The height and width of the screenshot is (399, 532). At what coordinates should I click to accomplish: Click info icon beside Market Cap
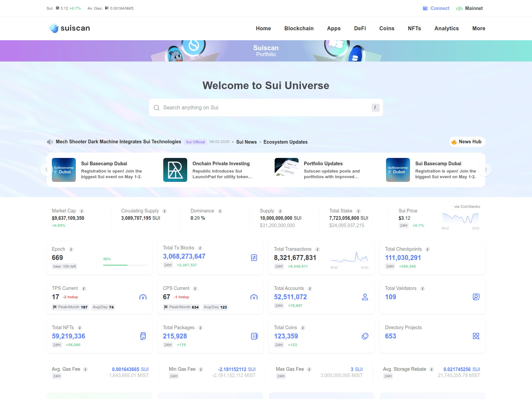(x=82, y=211)
